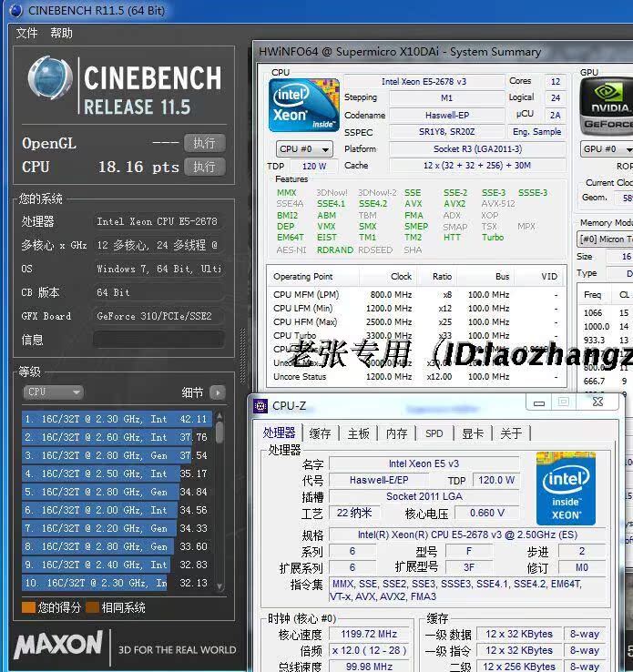Click the Cinebench title bar app icon
633x672 pixels.
coord(15,10)
